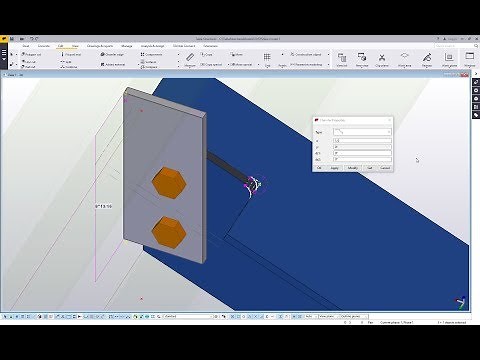Open the Window ribbon button

[470, 60]
